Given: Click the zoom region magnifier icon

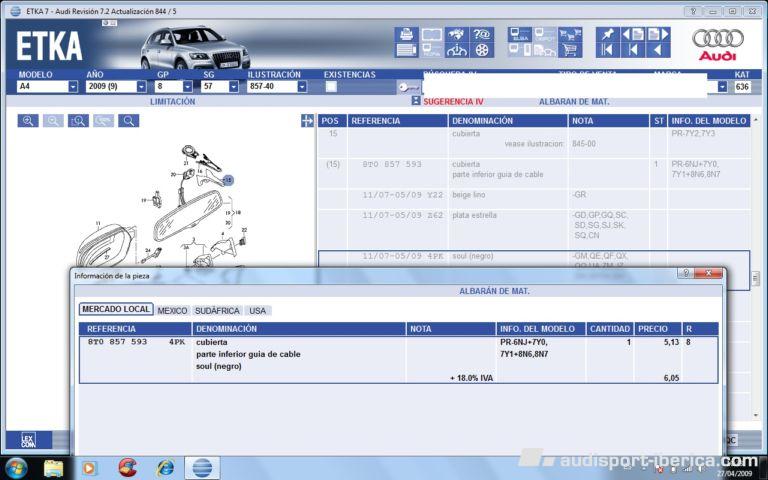Looking at the screenshot, I should (x=78, y=120).
